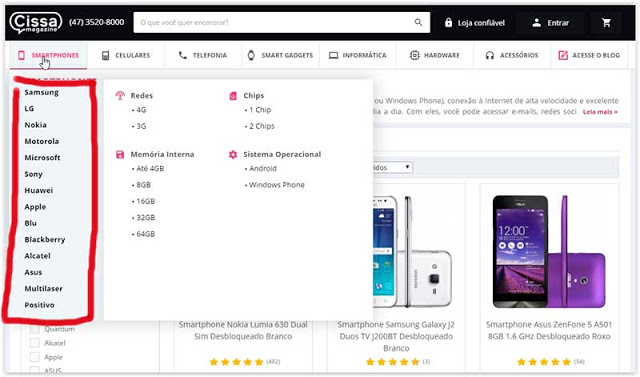
Task: Open the shopping cart icon
Action: point(607,23)
